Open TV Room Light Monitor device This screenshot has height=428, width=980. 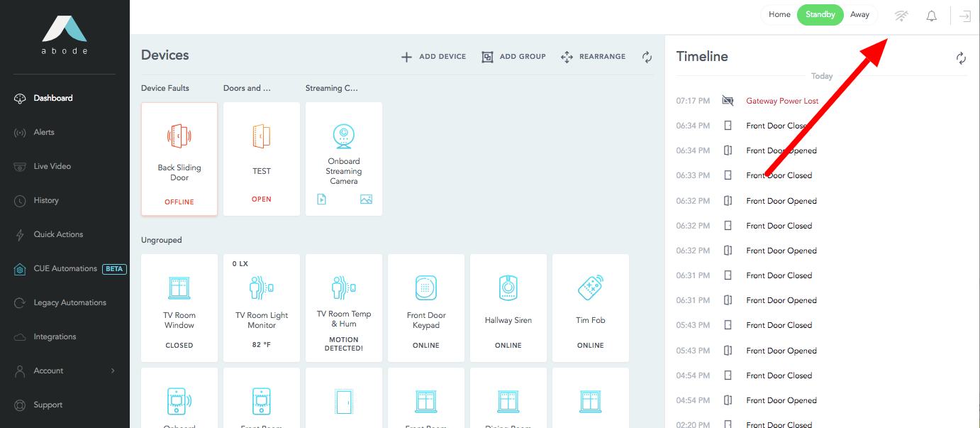[262, 307]
